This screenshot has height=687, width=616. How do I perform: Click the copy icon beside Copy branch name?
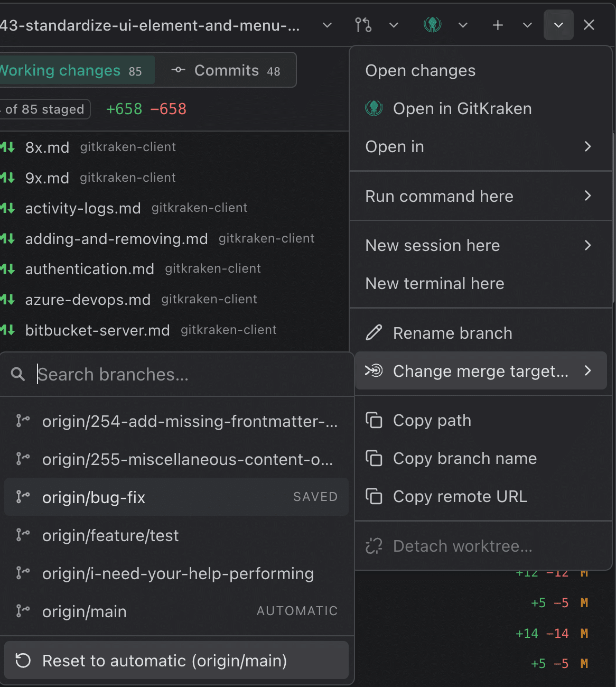point(374,458)
